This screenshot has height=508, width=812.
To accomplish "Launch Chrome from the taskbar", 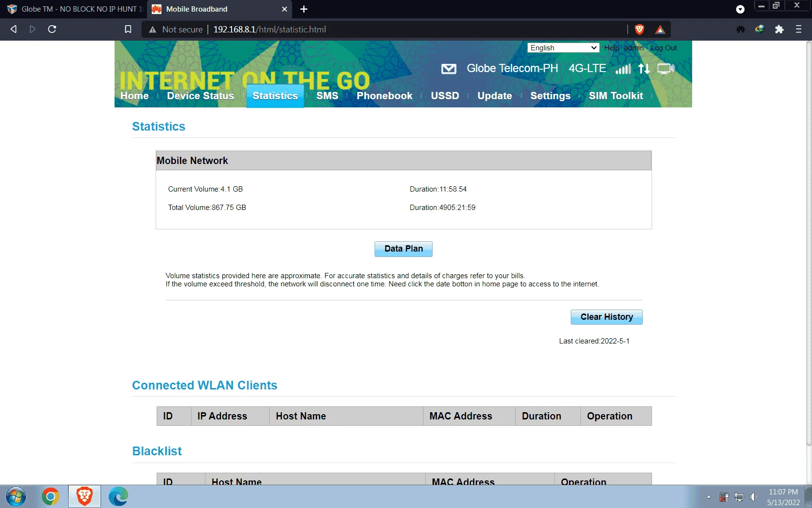I will pos(50,497).
